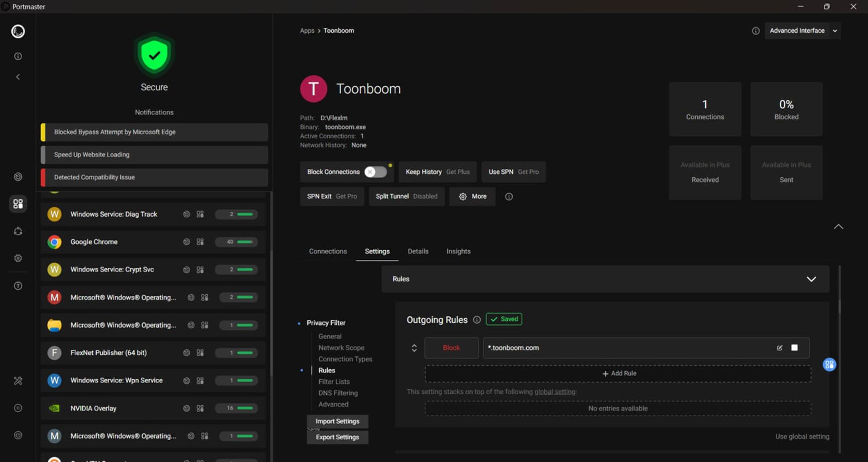The image size is (868, 462).
Task: Open the Advanced Interface dropdown
Action: [802, 31]
